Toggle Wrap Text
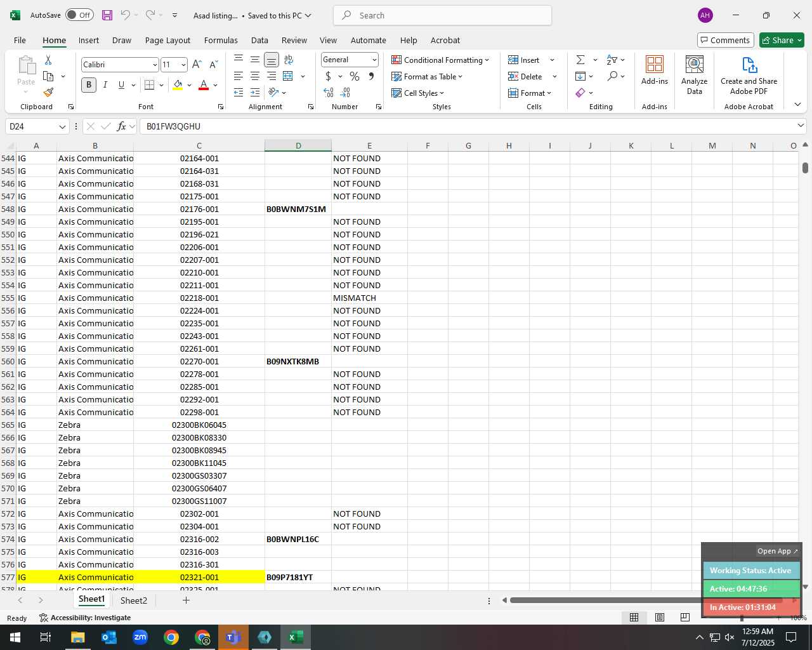 289,60
